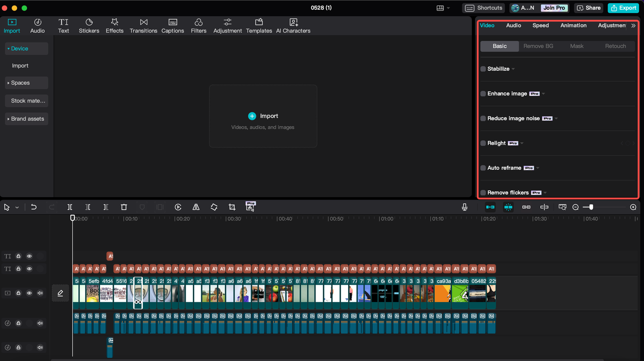Expand the Auto reframe options arrow
Screen dimensions: 644x361
point(538,168)
